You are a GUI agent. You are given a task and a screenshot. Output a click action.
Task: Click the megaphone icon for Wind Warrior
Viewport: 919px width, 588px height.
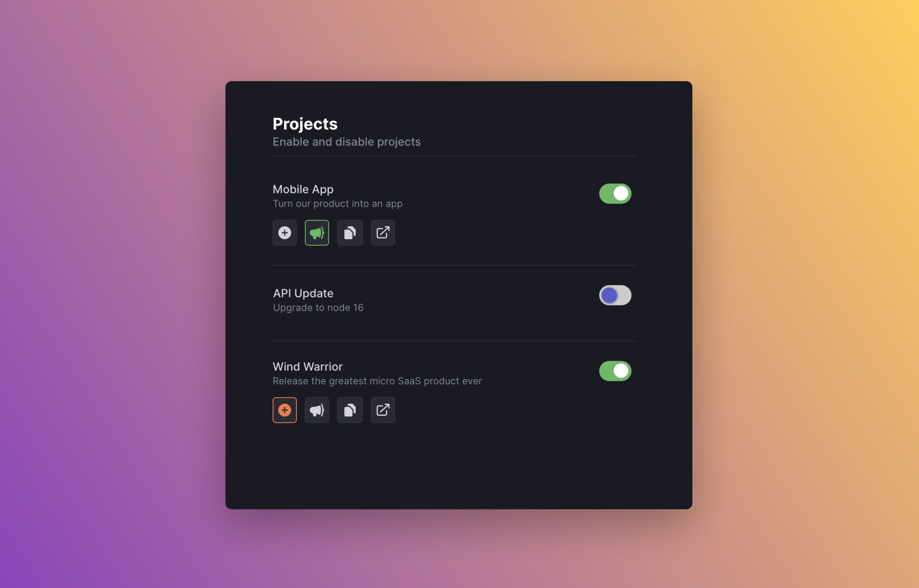coord(316,410)
